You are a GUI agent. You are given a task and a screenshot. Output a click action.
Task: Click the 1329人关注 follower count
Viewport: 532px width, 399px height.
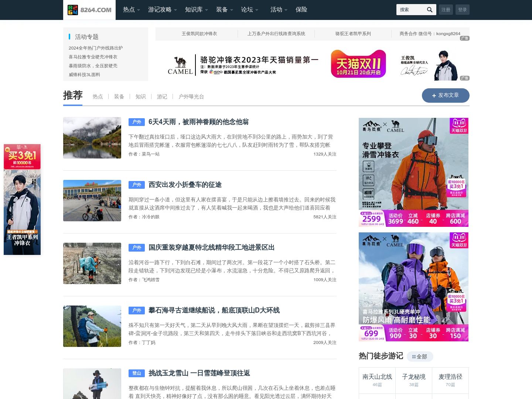(325, 154)
